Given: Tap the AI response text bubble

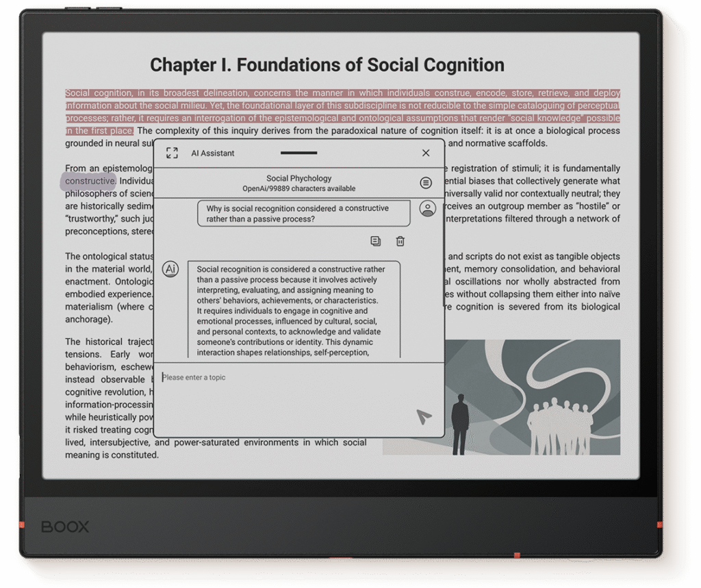Looking at the screenshot, I should (x=293, y=311).
